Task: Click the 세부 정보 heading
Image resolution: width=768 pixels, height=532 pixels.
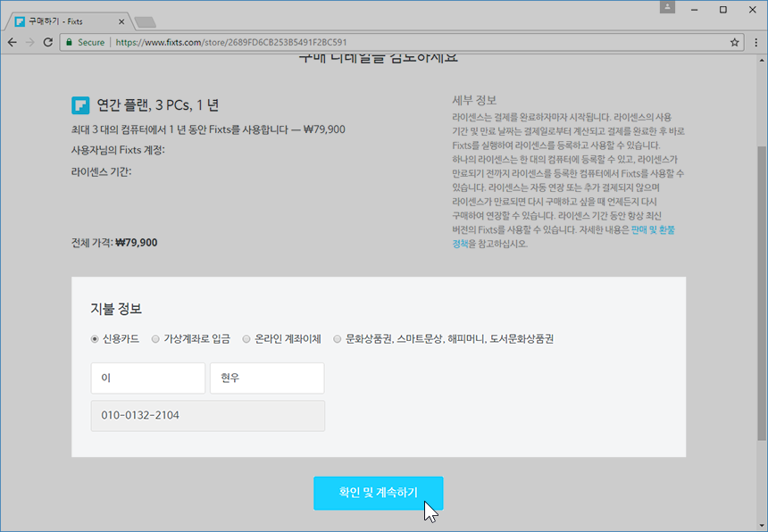Action: point(474,100)
